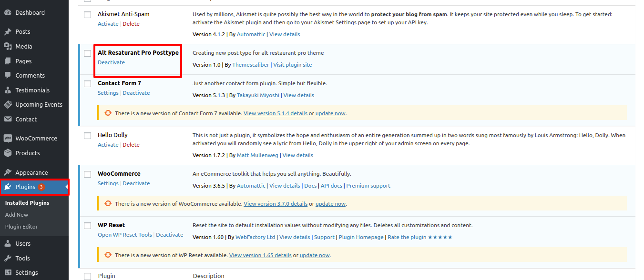Open WooCommerce using its sidebar Woo icon
The image size is (644, 280).
(x=8, y=138)
